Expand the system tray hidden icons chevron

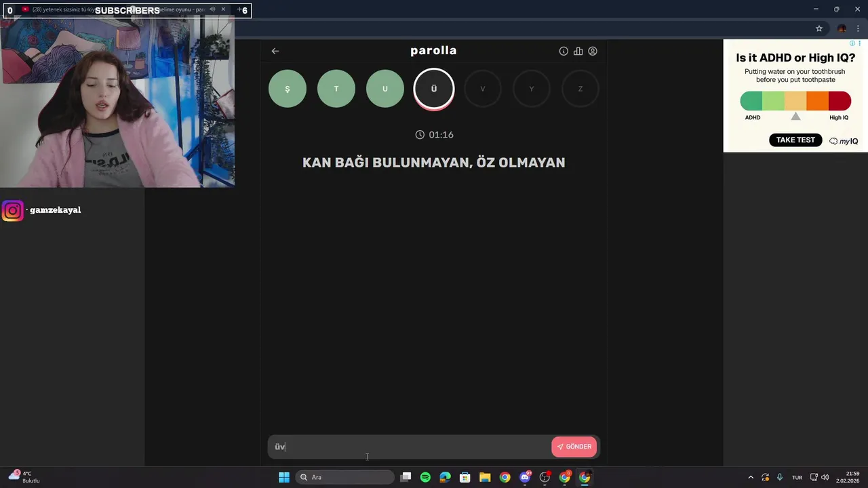[751, 477]
